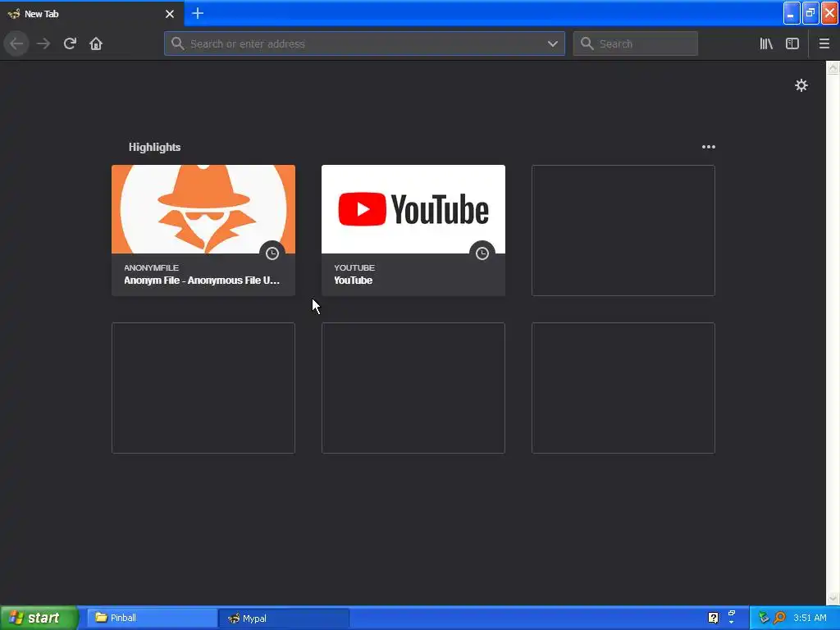Expand the address bar history dropdown arrow

(x=553, y=43)
